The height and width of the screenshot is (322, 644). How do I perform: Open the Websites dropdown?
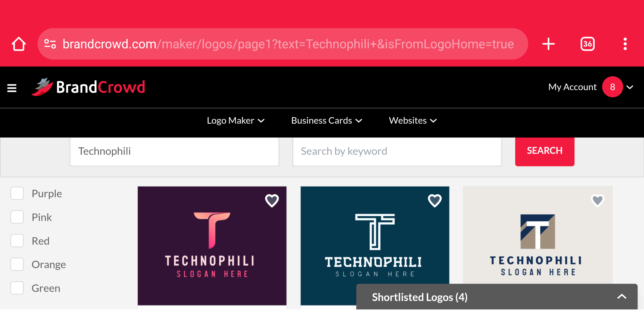point(413,120)
